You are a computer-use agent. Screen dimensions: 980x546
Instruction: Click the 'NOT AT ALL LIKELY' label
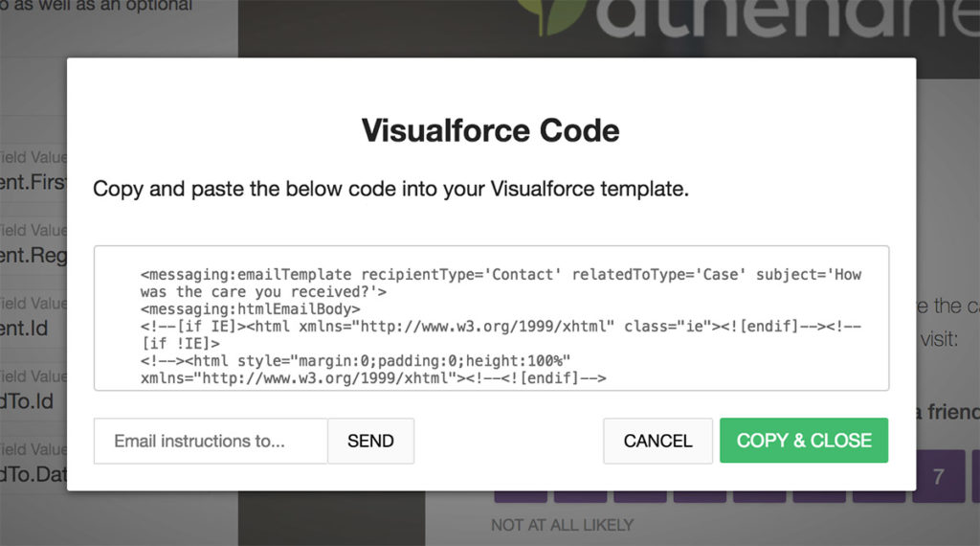[x=562, y=525]
